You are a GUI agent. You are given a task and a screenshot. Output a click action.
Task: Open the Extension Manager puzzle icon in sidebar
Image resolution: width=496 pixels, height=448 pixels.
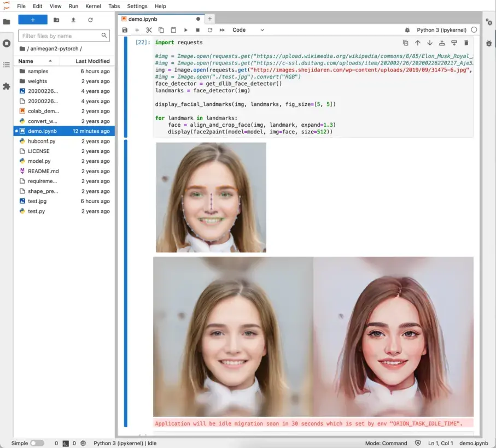click(x=7, y=86)
